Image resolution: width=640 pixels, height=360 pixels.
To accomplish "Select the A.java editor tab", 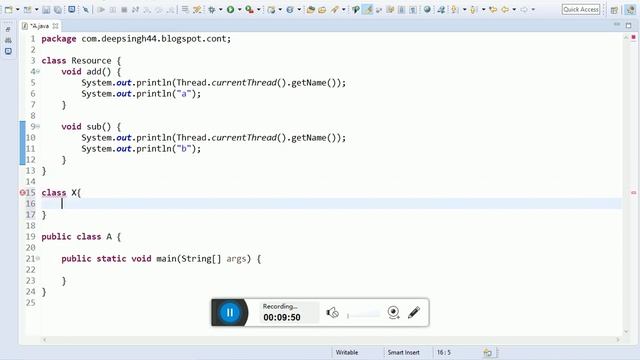I will click(x=40, y=26).
